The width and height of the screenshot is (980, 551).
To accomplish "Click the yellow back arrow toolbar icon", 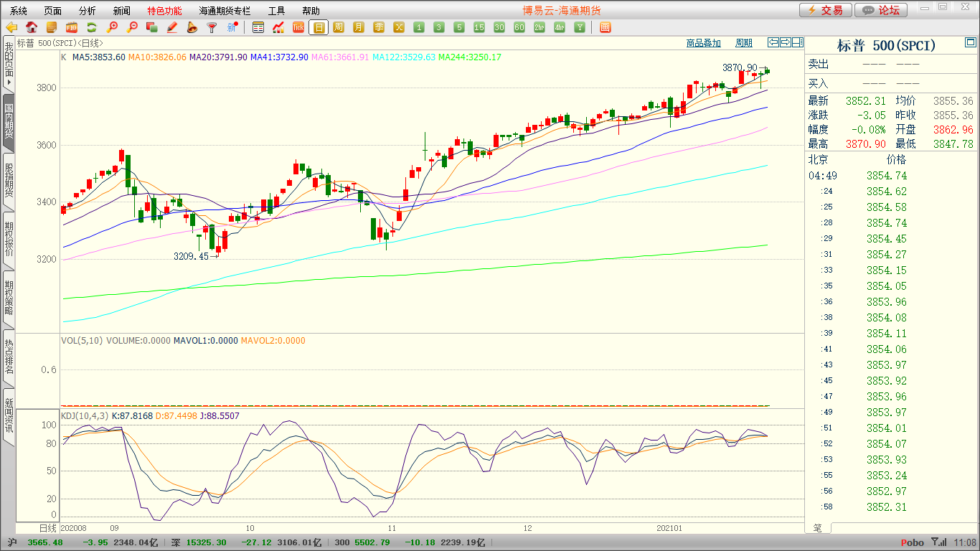I will (x=11, y=27).
